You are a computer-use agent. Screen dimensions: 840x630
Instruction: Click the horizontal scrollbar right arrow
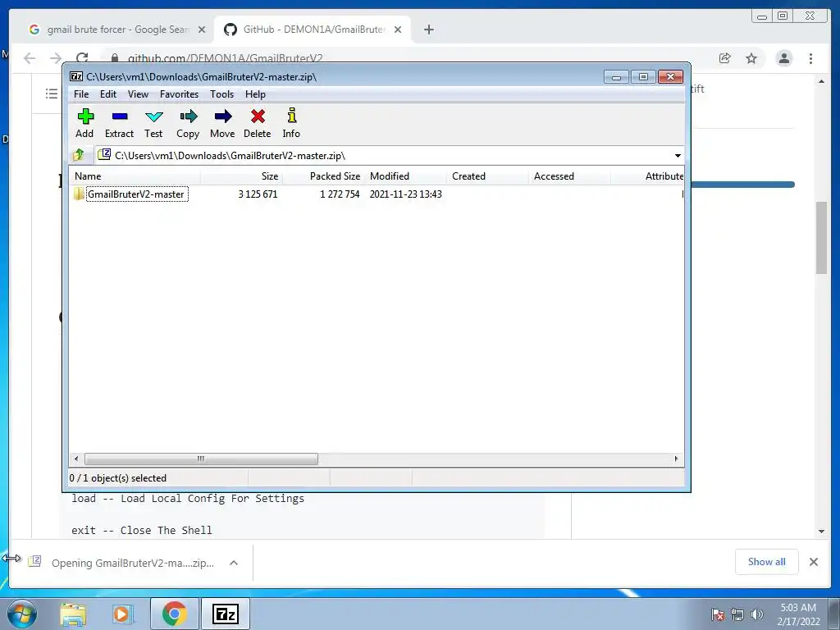click(676, 459)
